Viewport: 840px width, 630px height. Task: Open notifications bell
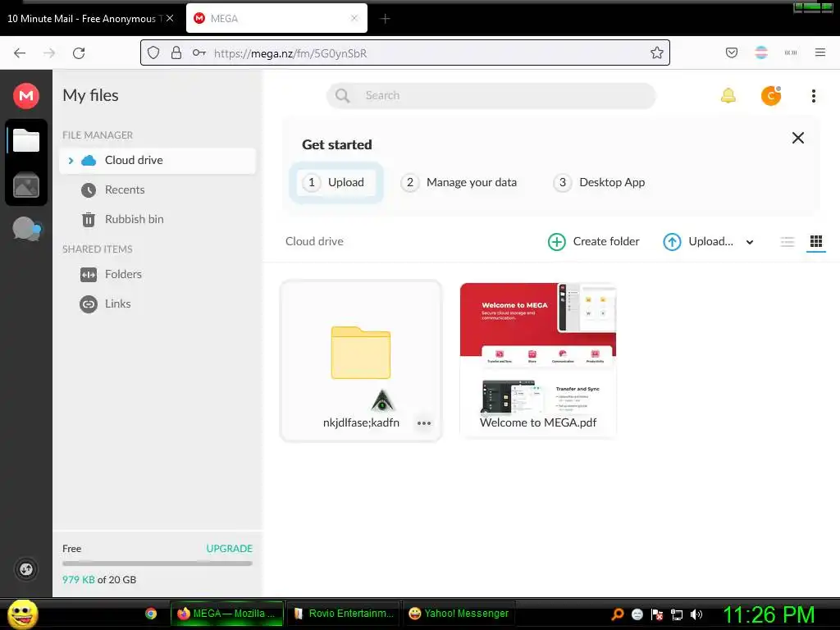coord(728,96)
